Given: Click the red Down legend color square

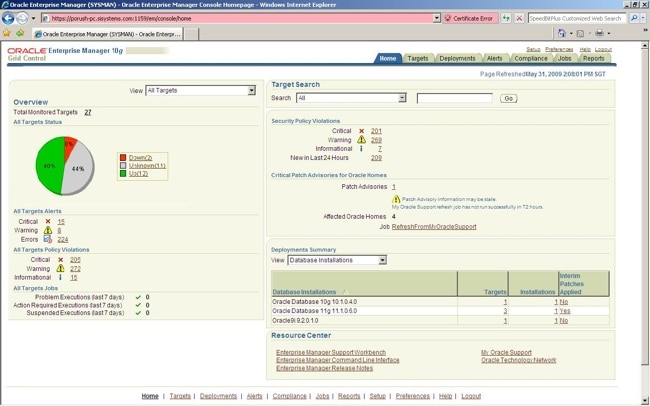Looking at the screenshot, I should tap(123, 158).
